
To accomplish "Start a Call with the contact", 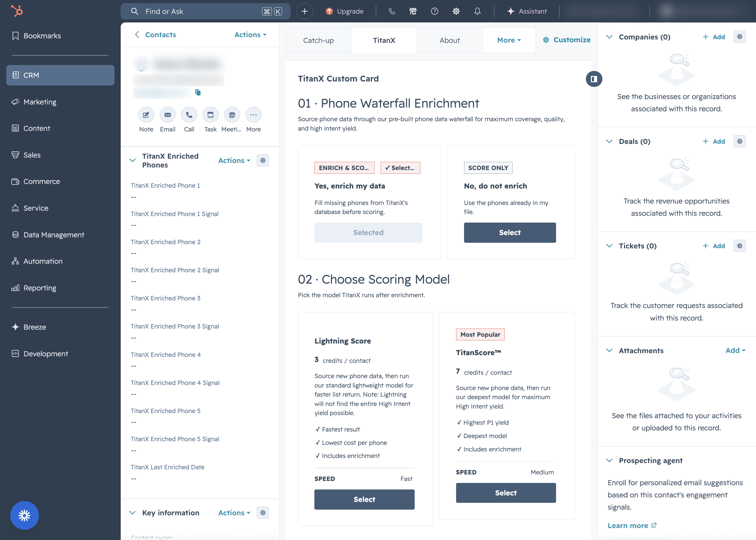I will 189,115.
